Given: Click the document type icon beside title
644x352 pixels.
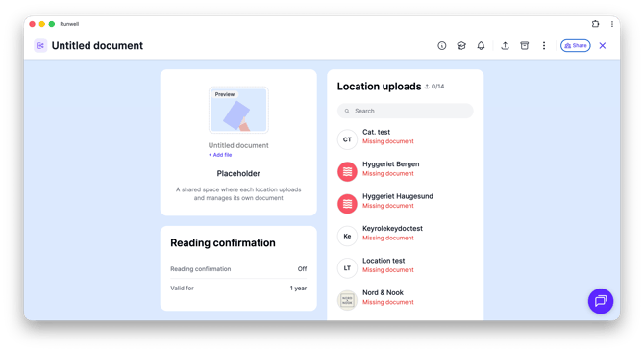Looking at the screenshot, I should click(x=40, y=45).
